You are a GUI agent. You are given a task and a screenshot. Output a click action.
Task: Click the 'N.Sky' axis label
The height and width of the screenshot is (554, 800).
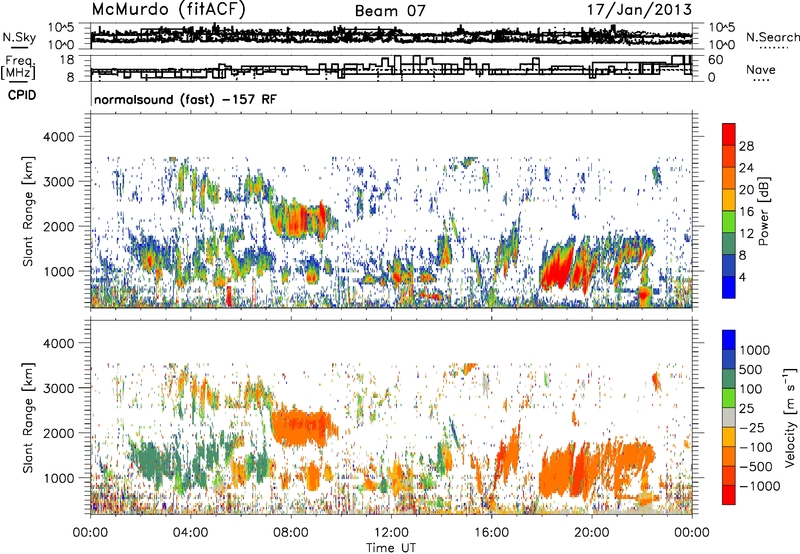(19, 37)
